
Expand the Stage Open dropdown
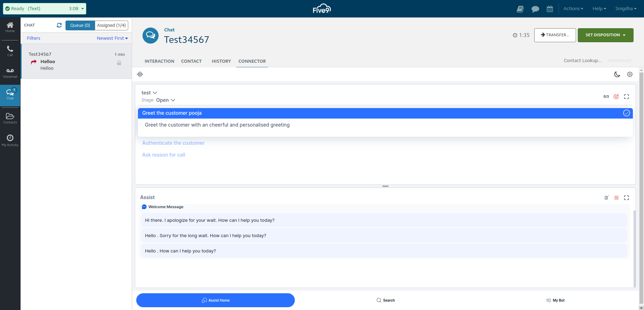[x=166, y=100]
